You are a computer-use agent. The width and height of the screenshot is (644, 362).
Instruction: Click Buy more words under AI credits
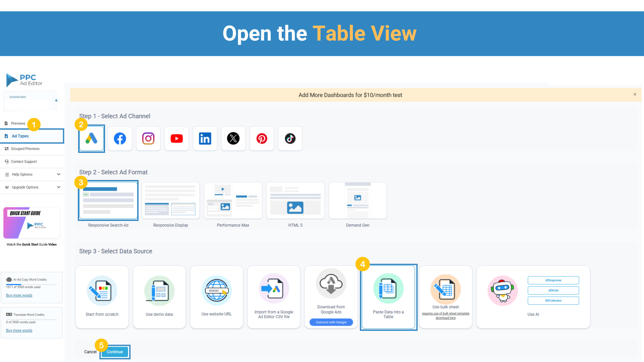[x=19, y=295]
